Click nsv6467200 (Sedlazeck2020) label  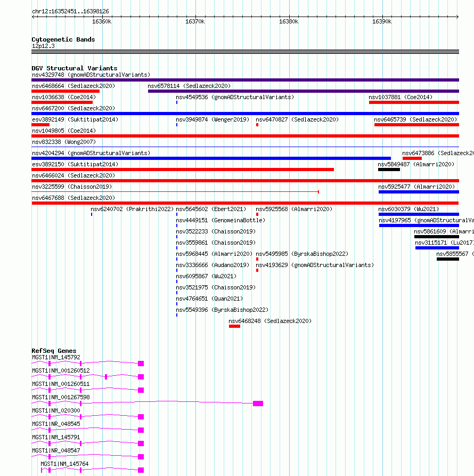tap(73, 108)
